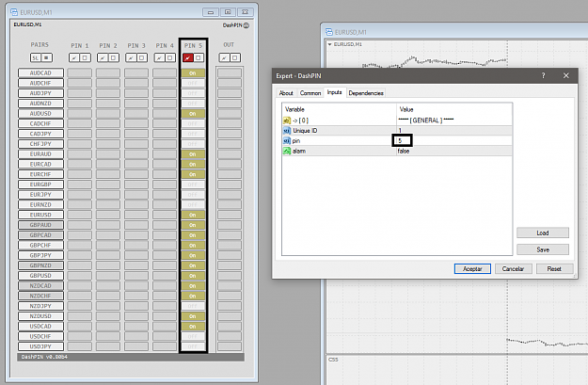Click the pen icon under OUT column
588x385 pixels.
click(224, 57)
